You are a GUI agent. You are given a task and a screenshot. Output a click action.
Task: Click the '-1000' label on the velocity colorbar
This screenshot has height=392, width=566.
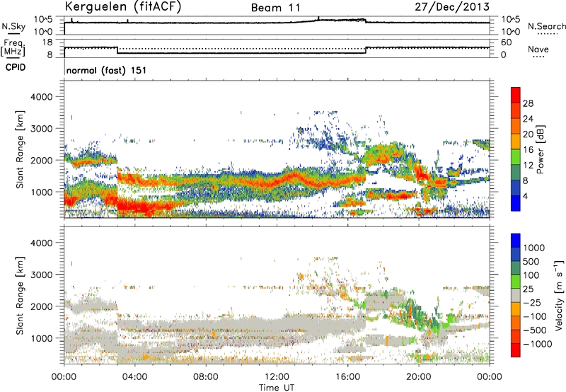click(538, 344)
